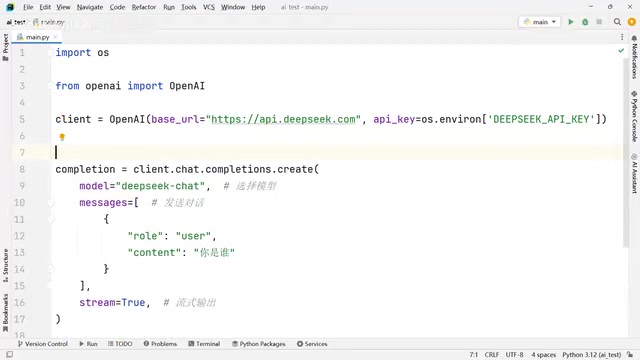
Task: Toggle tool window bars icon in status bar corner
Action: pyautogui.click(x=9, y=355)
